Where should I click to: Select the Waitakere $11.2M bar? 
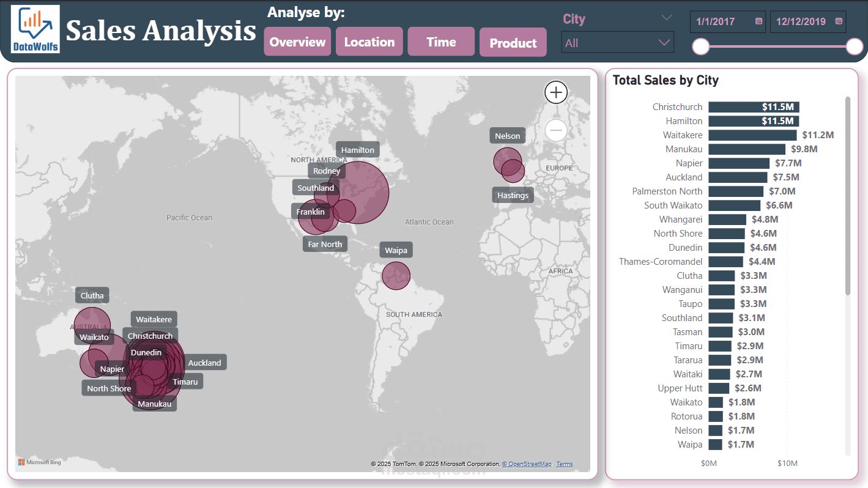coord(752,135)
